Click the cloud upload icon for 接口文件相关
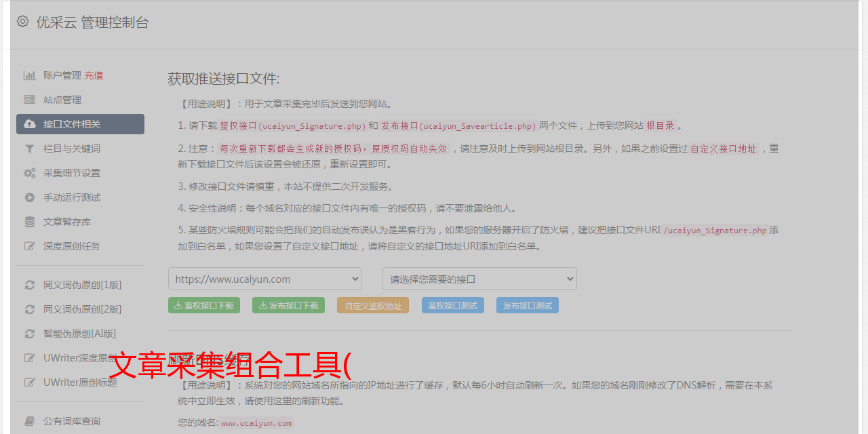The image size is (868, 434). coord(30,124)
